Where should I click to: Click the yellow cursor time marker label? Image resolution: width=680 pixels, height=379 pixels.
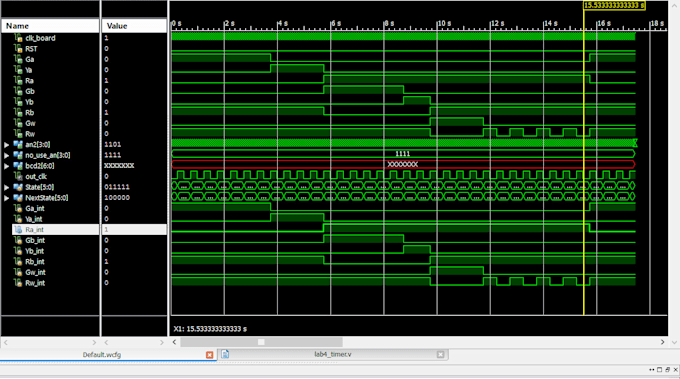tap(614, 5)
